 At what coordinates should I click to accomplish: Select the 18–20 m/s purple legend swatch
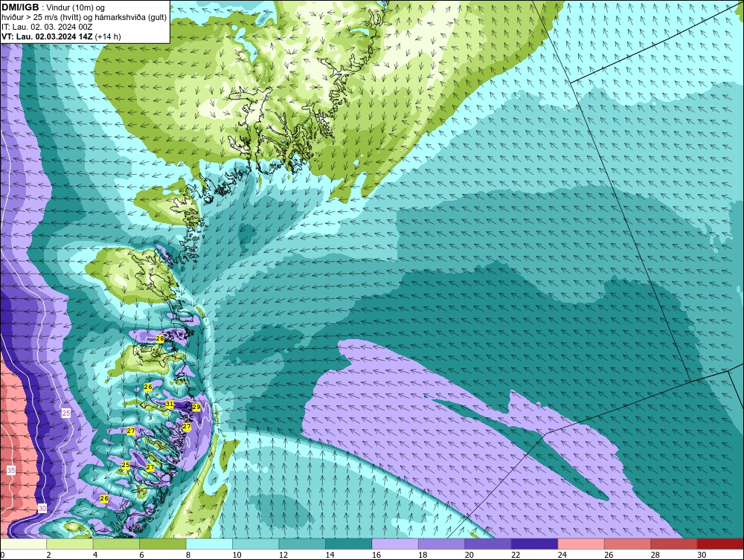(442, 544)
